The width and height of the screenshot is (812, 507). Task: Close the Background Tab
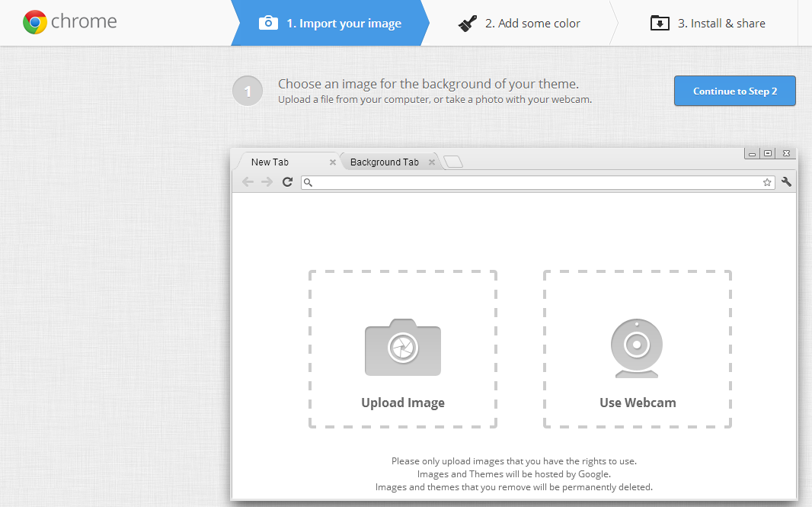coord(431,162)
